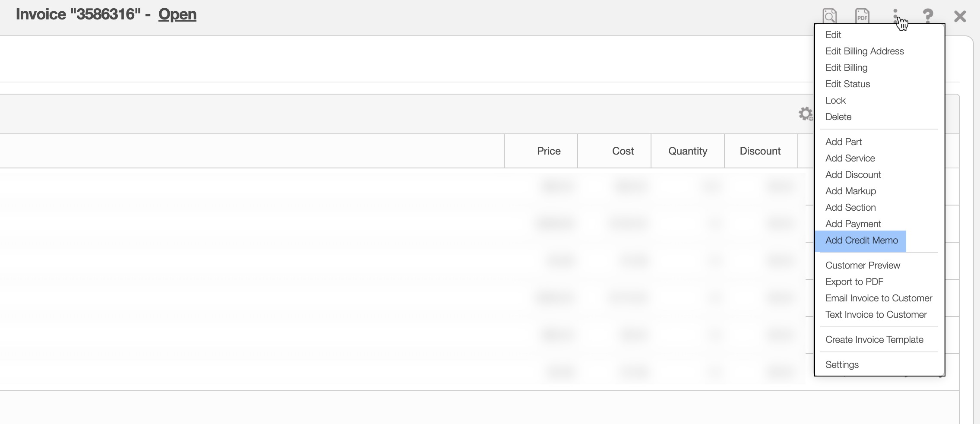Choose Edit Billing Address menu option
980x424 pixels.
pos(864,51)
